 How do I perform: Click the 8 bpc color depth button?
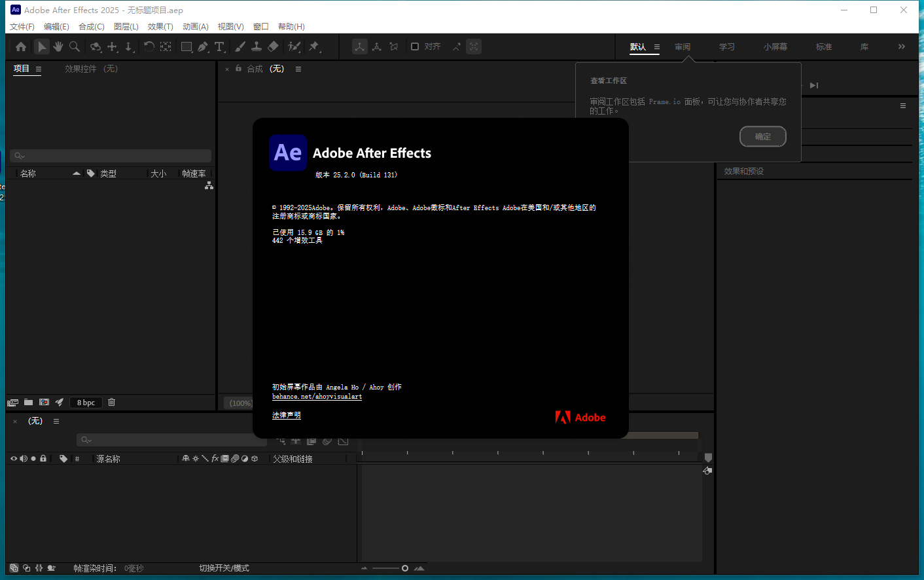pyautogui.click(x=86, y=403)
